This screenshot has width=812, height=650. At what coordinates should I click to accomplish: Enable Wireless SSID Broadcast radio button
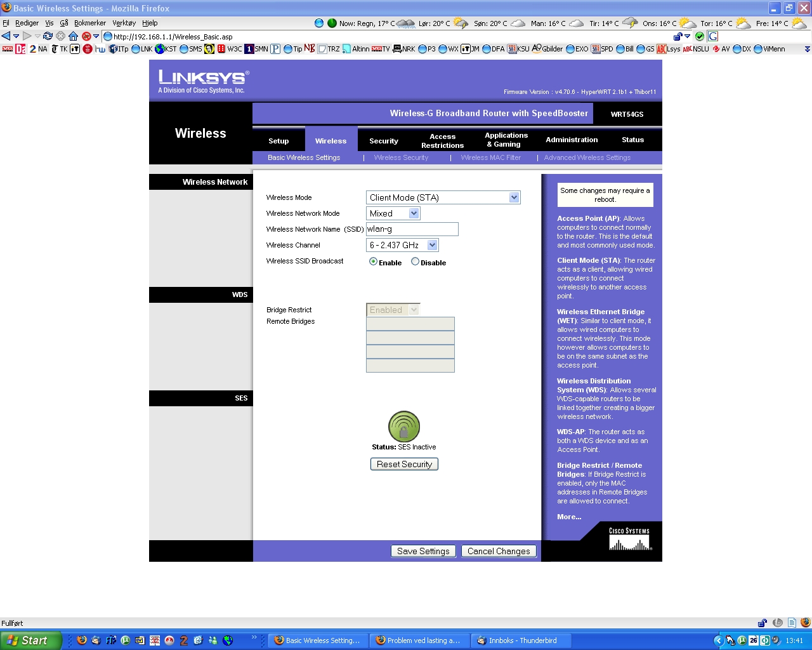[373, 262]
